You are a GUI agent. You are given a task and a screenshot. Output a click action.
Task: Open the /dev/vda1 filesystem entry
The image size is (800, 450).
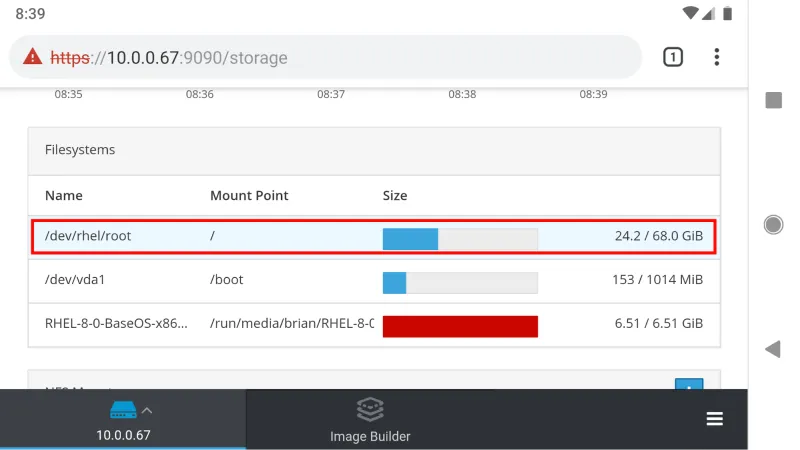pyautogui.click(x=75, y=280)
